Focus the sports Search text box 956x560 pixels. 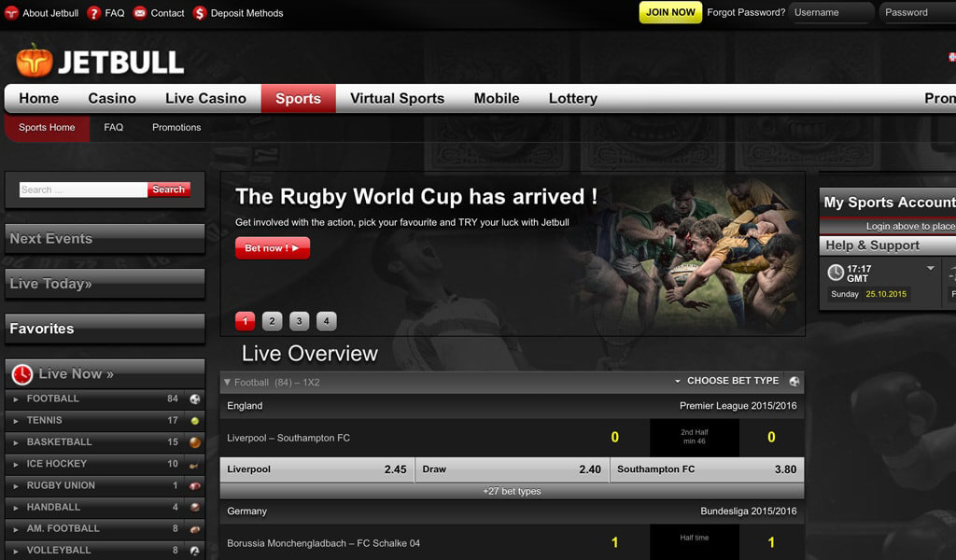(x=83, y=189)
